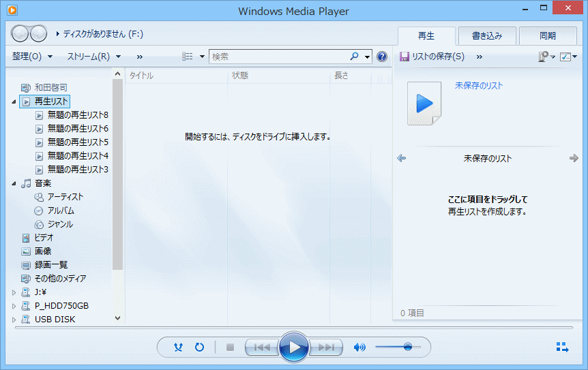Click the search magnifier icon
The height and width of the screenshot is (370, 588).
[x=354, y=56]
